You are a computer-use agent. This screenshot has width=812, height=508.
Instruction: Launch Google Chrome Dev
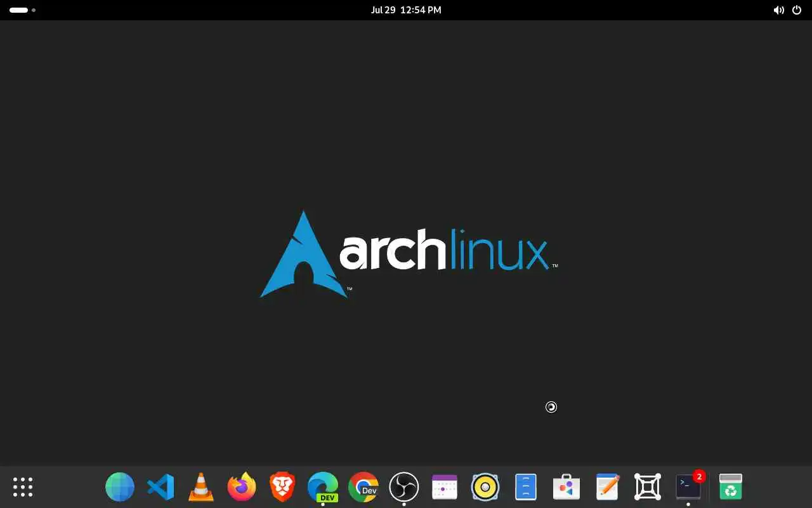point(363,487)
